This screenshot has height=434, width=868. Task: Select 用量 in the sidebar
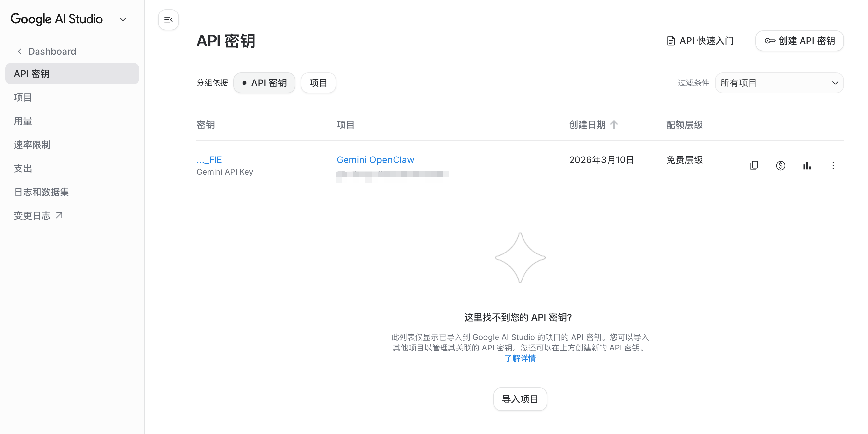click(x=23, y=121)
